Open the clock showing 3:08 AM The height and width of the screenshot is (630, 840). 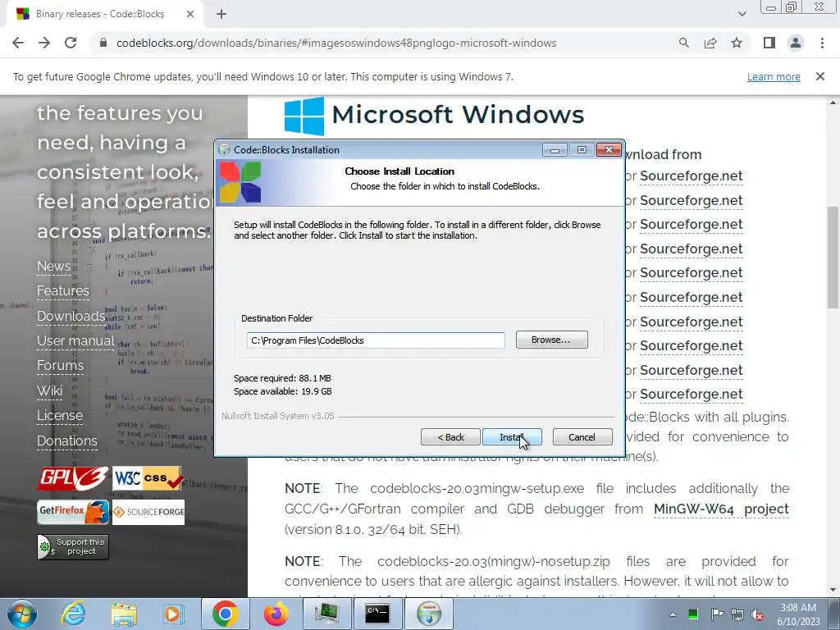click(x=798, y=614)
